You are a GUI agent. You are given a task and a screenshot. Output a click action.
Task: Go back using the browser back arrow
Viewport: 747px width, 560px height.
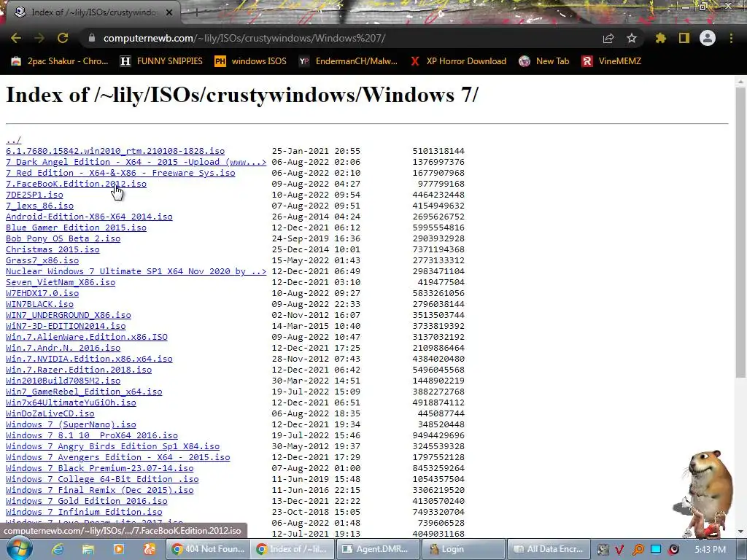pos(16,38)
